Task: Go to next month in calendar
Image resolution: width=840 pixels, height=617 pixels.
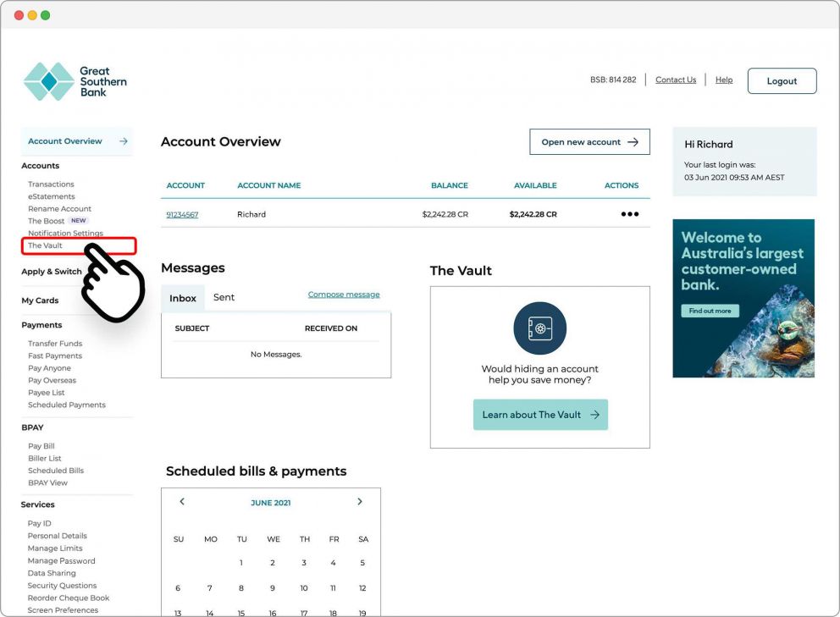Action: pyautogui.click(x=360, y=502)
